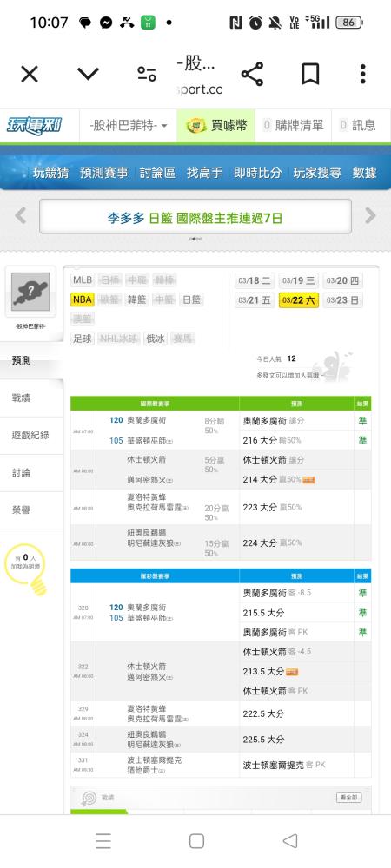The height and width of the screenshot is (868, 391).
Task: Switch to 戰績 sidebar tab
Action: pyautogui.click(x=22, y=398)
